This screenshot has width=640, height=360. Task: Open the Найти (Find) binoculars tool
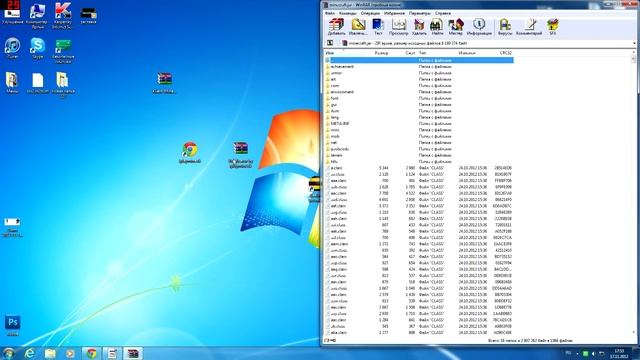point(437,27)
